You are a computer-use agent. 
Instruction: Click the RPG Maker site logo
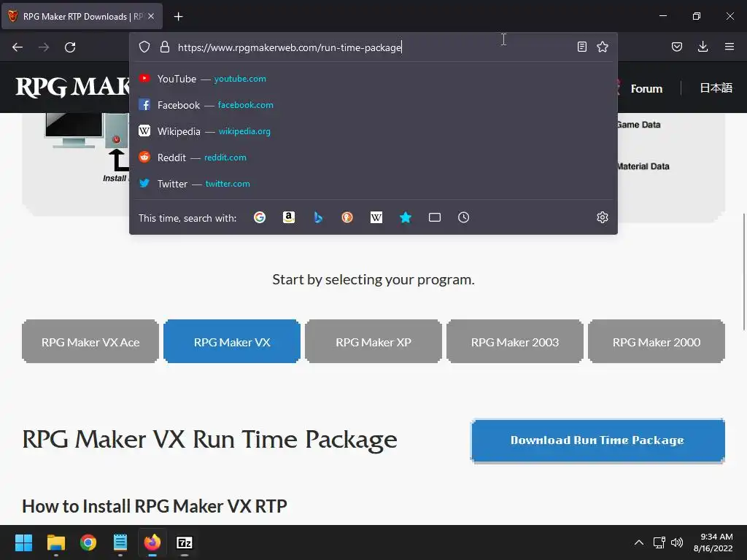72,87
